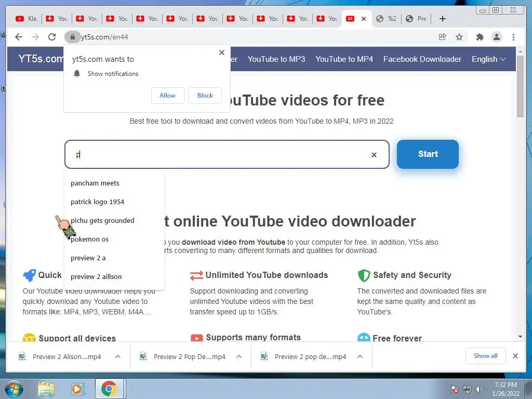
Task: Click the lock icon in address bar
Action: (x=72, y=37)
